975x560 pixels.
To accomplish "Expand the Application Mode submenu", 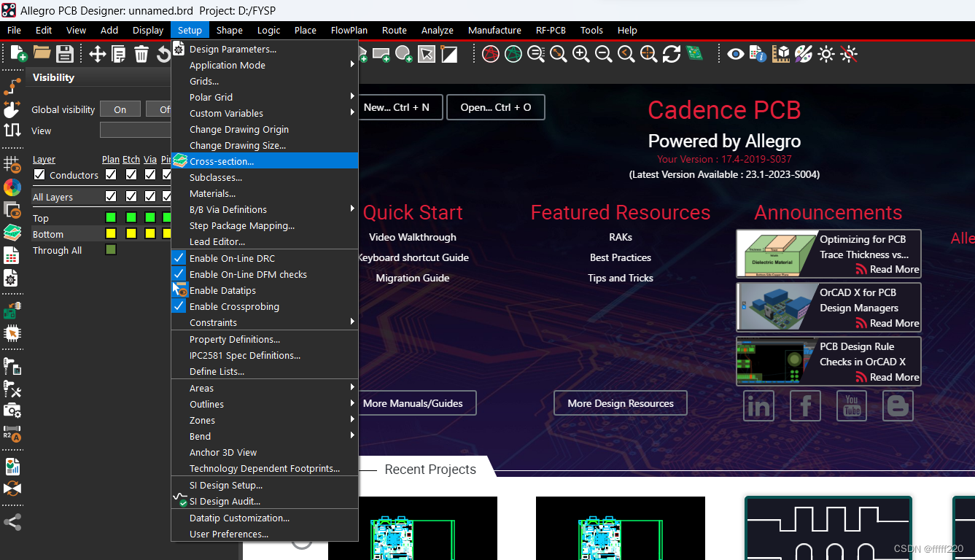I will pos(265,65).
